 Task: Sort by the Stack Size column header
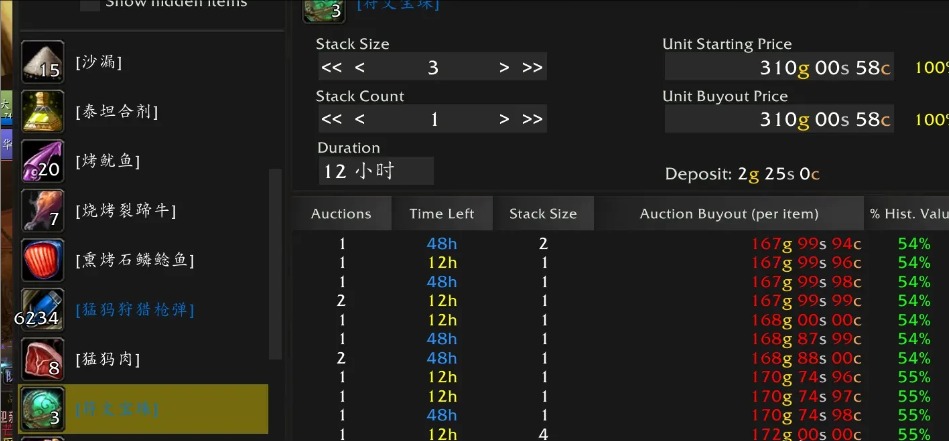543,214
